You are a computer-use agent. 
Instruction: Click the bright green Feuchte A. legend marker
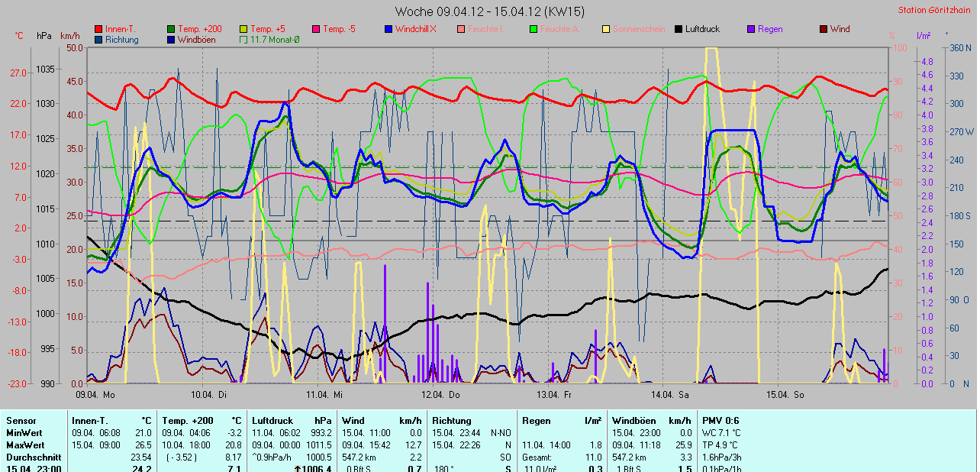[534, 29]
